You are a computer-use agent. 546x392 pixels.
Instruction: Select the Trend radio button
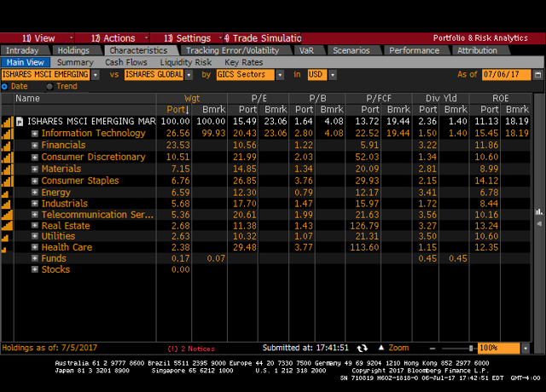click(x=49, y=87)
